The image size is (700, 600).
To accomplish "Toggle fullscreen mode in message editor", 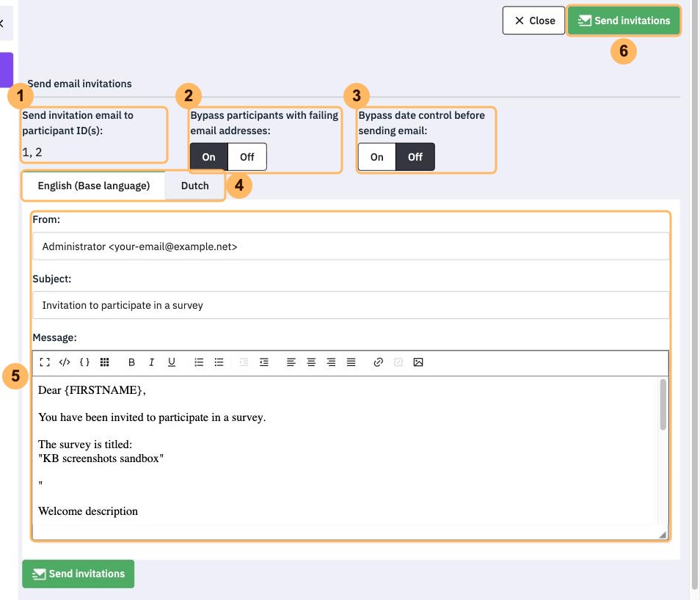I will click(x=45, y=362).
